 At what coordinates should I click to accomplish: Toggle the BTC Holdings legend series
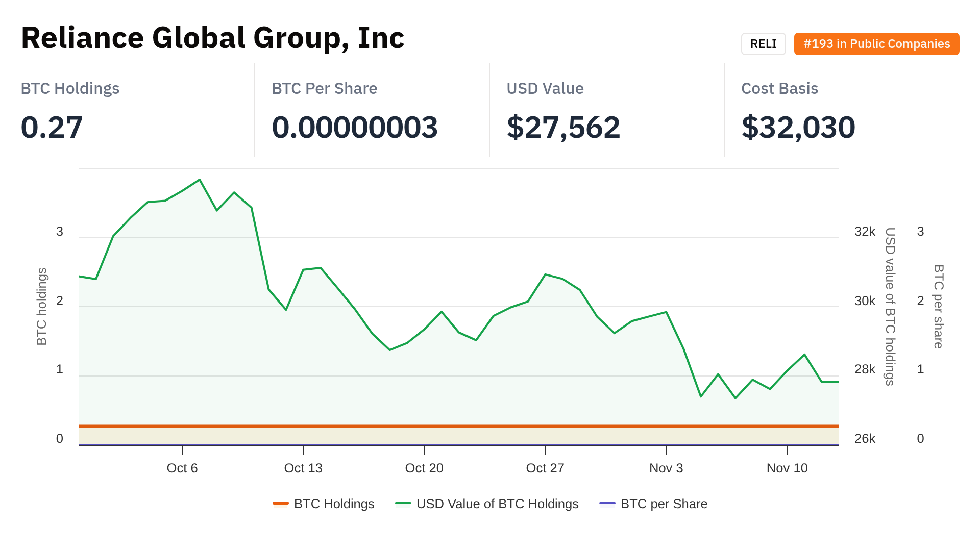tap(334, 504)
